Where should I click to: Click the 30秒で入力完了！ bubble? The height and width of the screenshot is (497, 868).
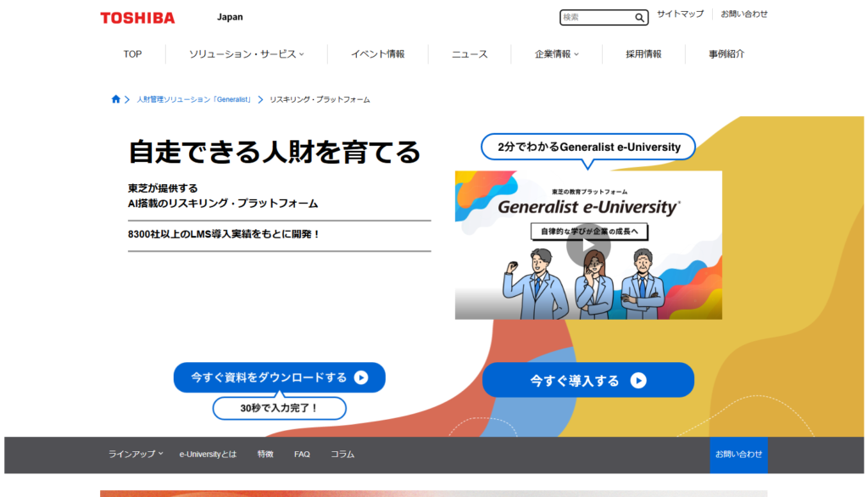[x=280, y=408]
